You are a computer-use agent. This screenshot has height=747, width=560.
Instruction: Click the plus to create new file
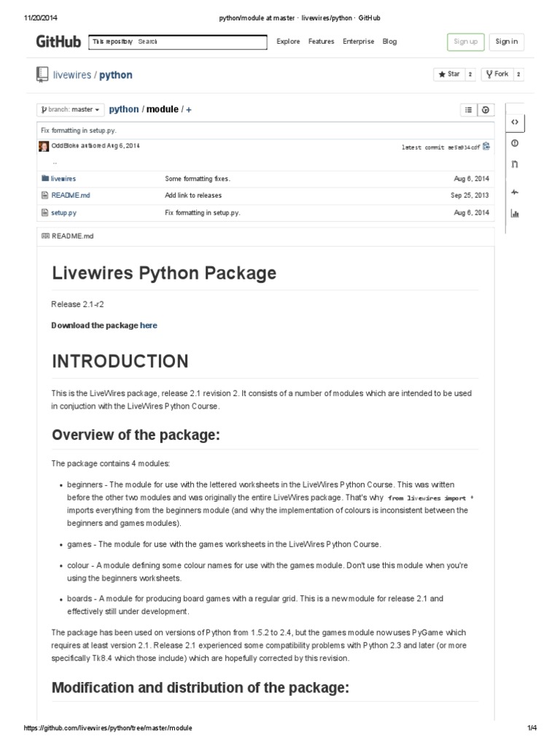pos(189,109)
